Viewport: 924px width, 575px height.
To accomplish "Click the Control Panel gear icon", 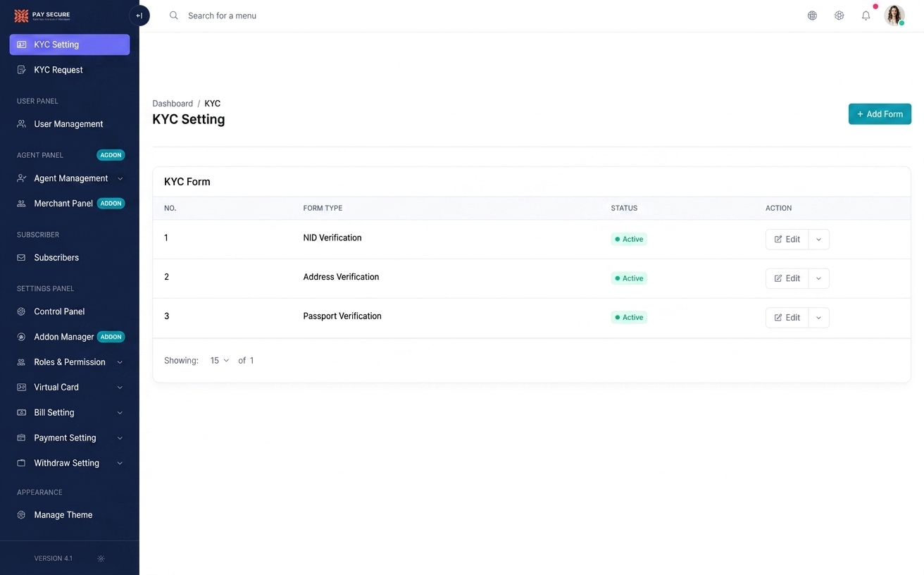I will coord(21,311).
